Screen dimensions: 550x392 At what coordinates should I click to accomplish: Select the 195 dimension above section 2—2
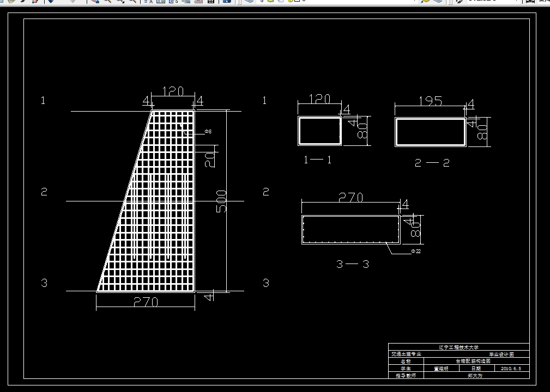(431, 101)
